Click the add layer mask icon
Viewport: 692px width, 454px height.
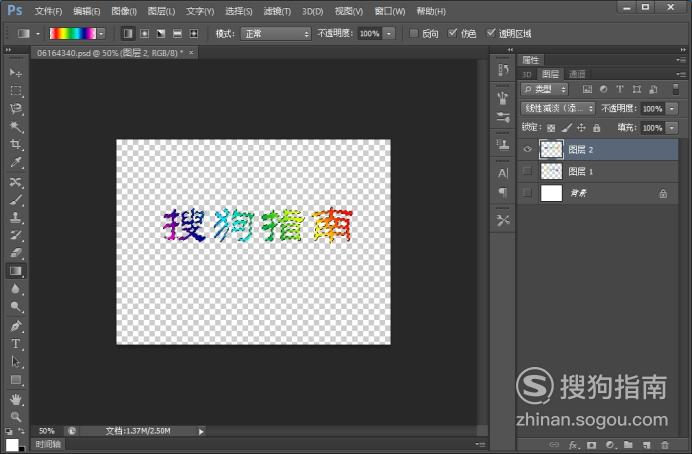pos(591,445)
